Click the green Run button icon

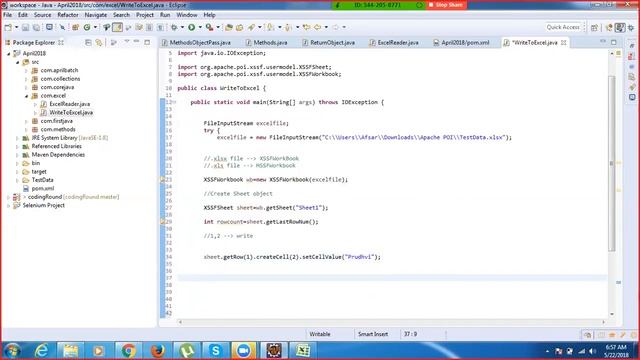[191, 27]
